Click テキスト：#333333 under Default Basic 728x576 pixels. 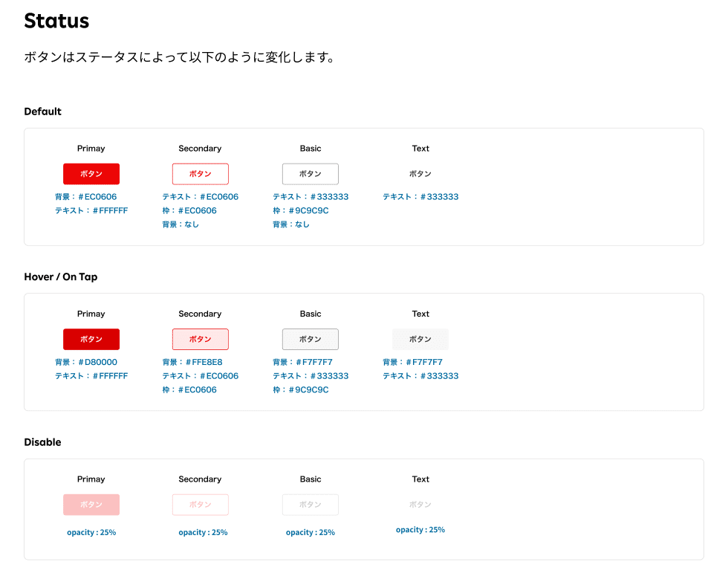coord(311,197)
